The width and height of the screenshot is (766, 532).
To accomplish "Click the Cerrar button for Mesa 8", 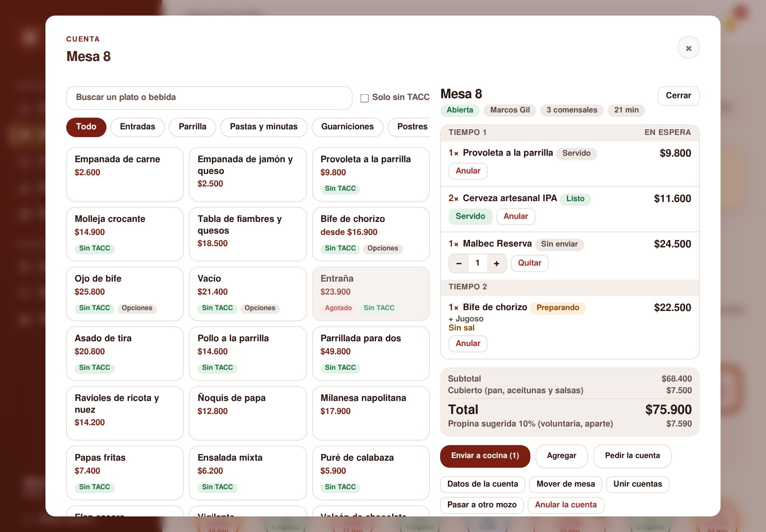I will point(678,96).
